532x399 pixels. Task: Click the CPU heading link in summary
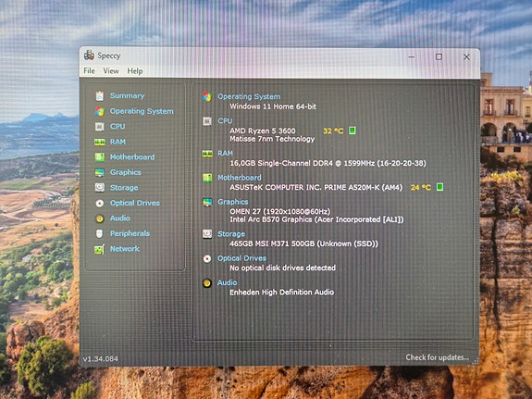[x=225, y=121]
